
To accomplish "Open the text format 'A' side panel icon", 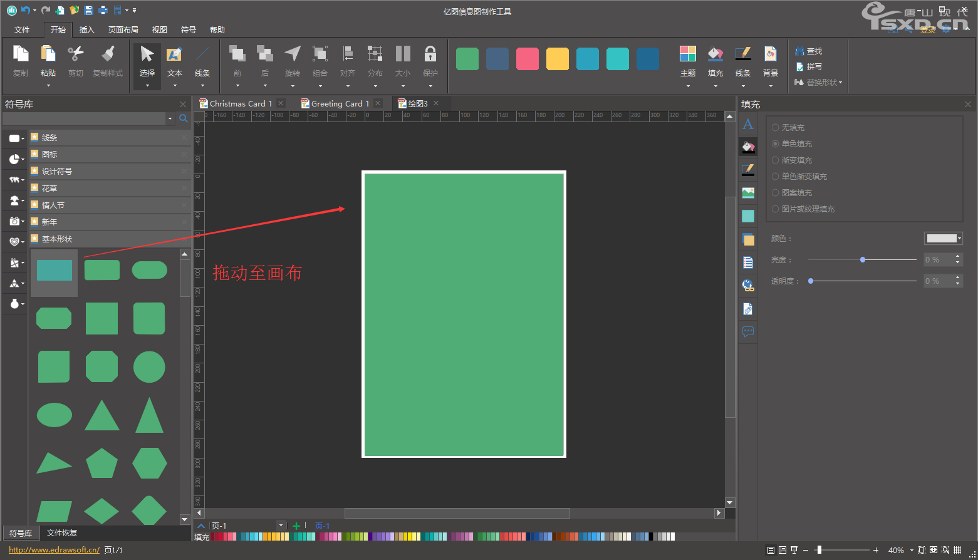I will coord(748,124).
